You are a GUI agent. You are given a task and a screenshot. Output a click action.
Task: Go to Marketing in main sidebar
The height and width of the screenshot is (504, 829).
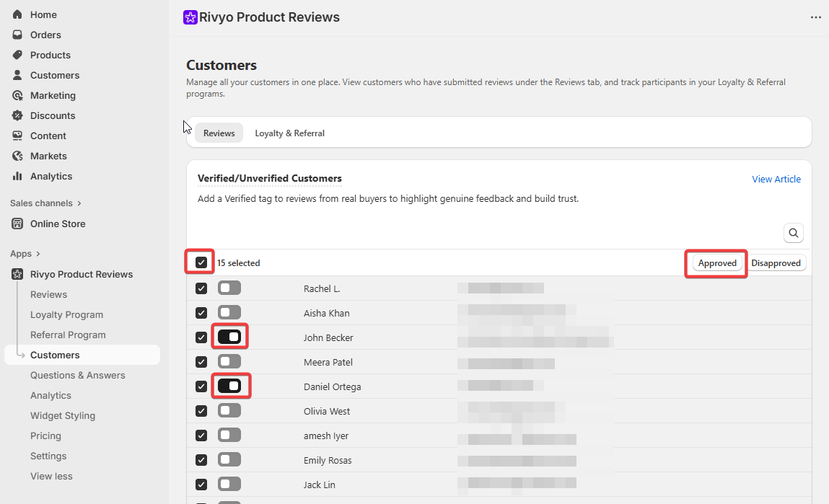coord(53,96)
